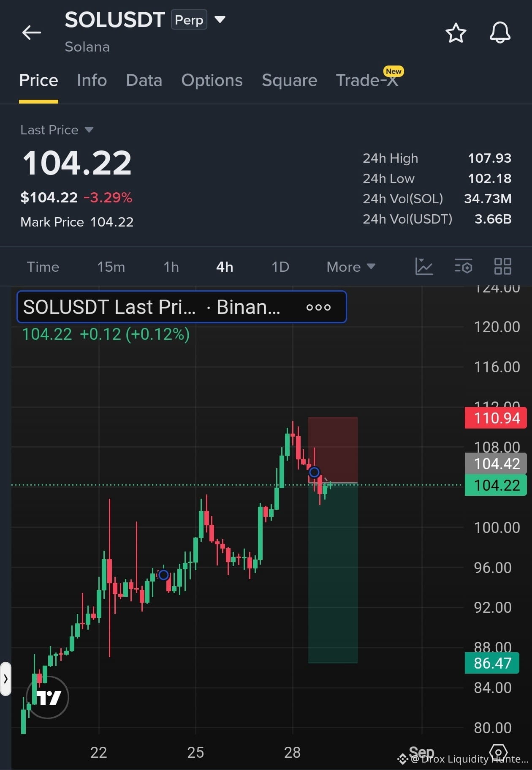Tap the 24h Low value 102.18
Viewport: 532px width, 770px height.
tap(490, 178)
